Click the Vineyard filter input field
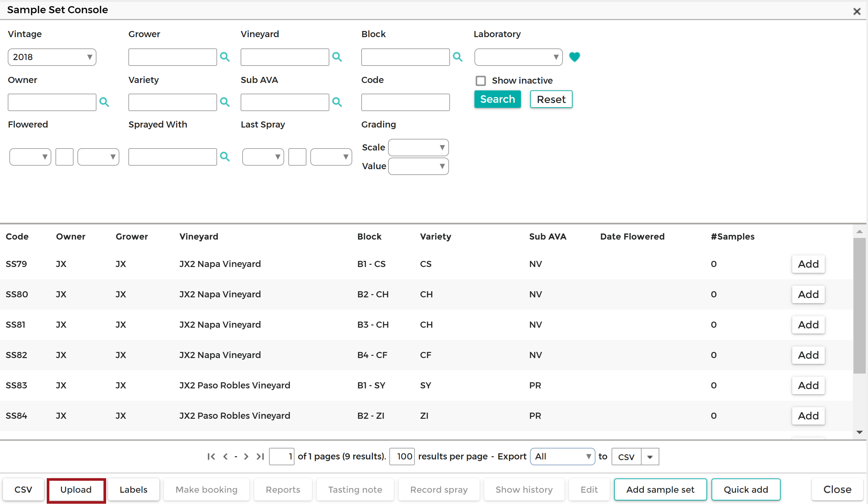This screenshot has height=504, width=868. click(285, 57)
